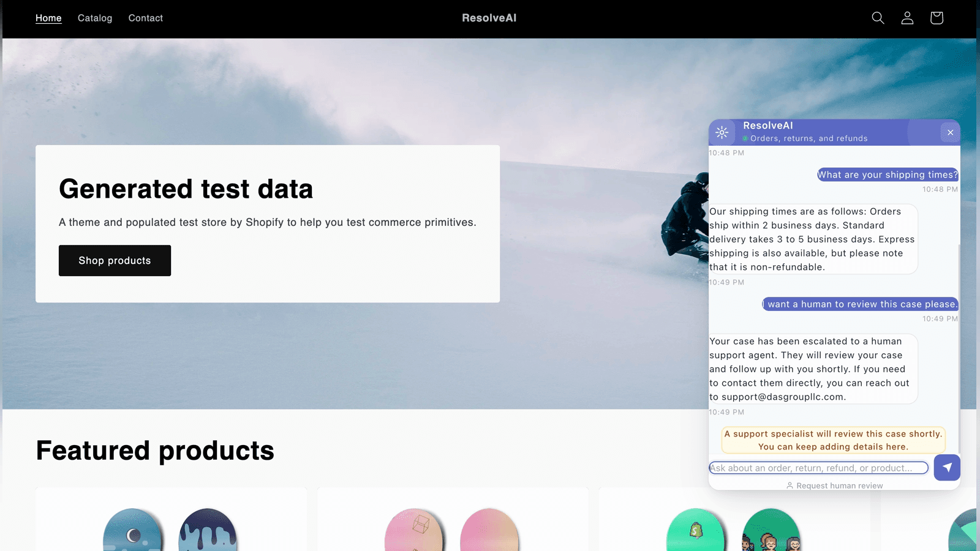Click the 'Generated test data' heading
980x551 pixels.
point(186,189)
